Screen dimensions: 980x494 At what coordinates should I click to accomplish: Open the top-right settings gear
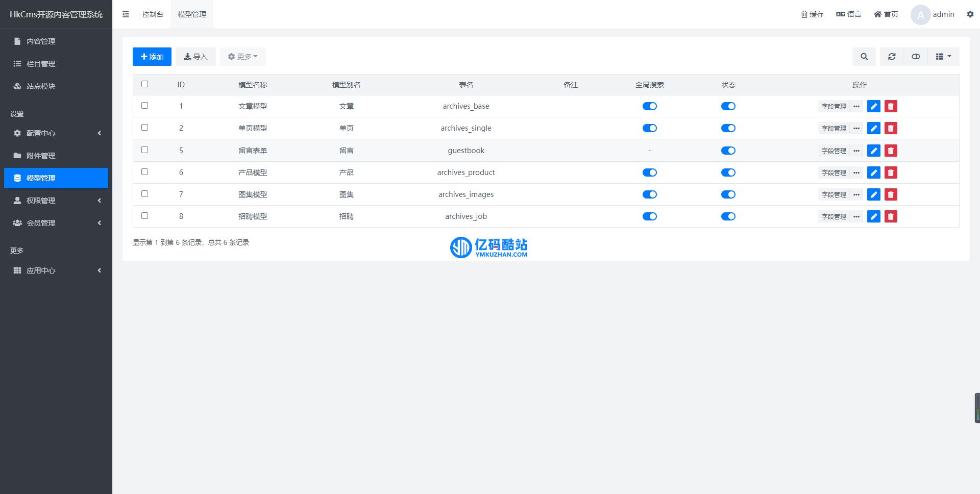(970, 14)
